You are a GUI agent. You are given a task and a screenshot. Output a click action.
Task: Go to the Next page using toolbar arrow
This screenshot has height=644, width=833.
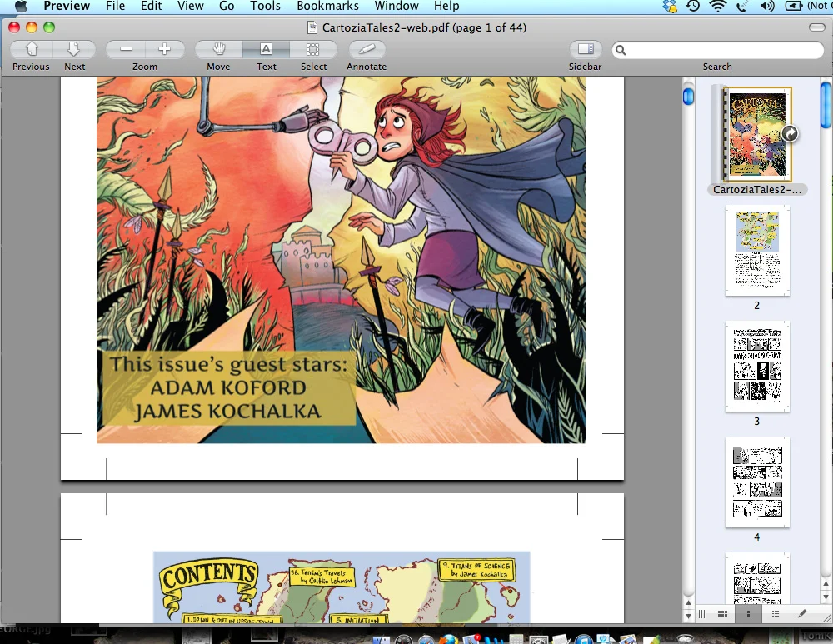[x=74, y=49]
